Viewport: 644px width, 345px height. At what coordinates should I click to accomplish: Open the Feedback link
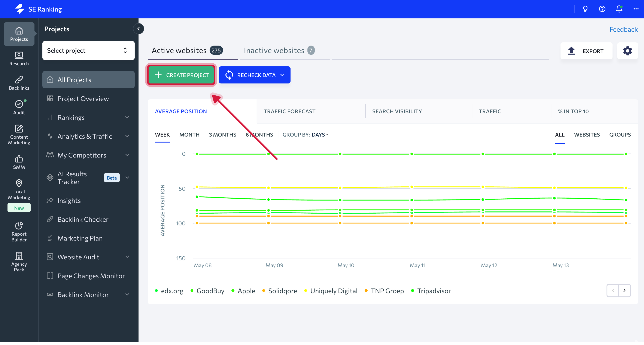(x=623, y=29)
